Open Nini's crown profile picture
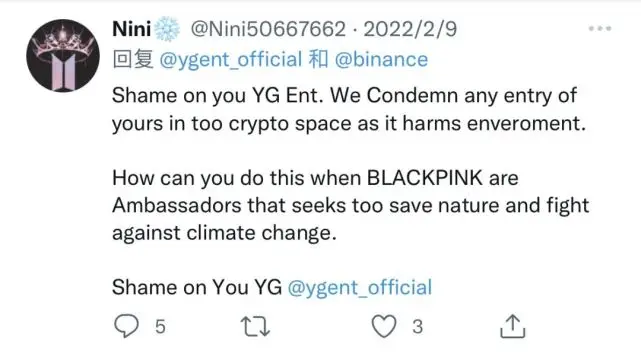 pyautogui.click(x=63, y=56)
